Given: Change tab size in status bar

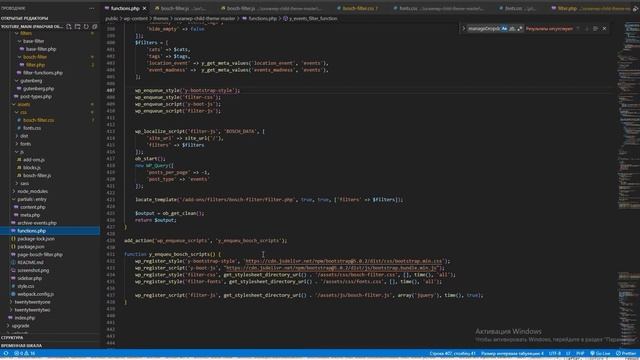Looking at the screenshot, I should click(x=512, y=353).
